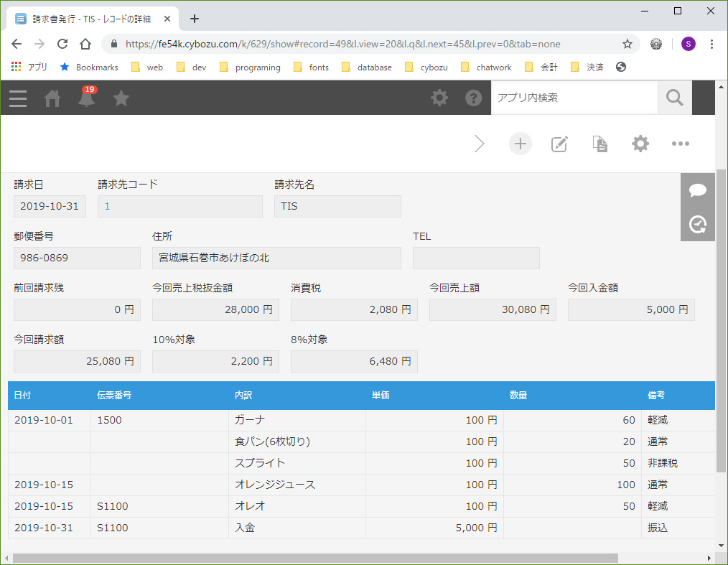The image size is (728, 565).
Task: Open Chrome extension gear icon
Action: [x=656, y=44]
